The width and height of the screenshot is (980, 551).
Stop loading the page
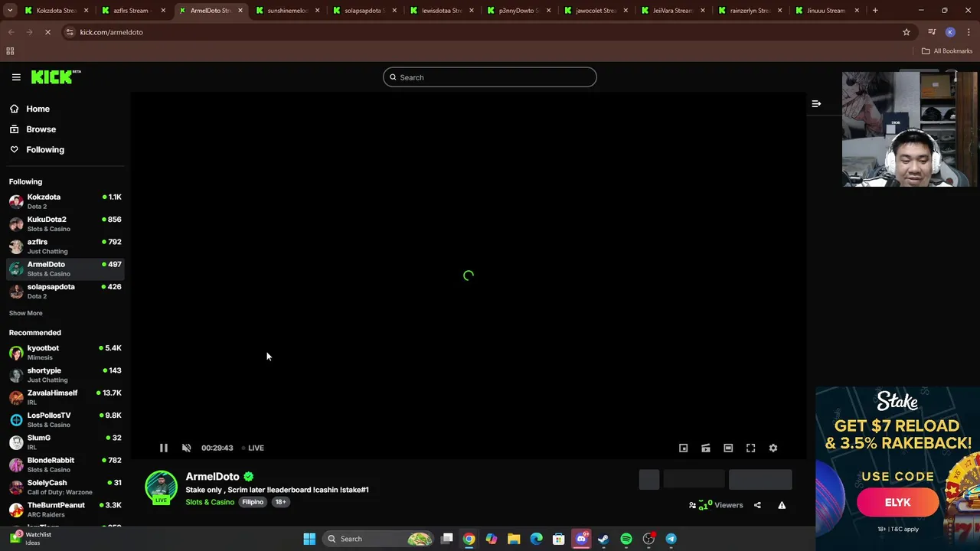[x=47, y=32]
